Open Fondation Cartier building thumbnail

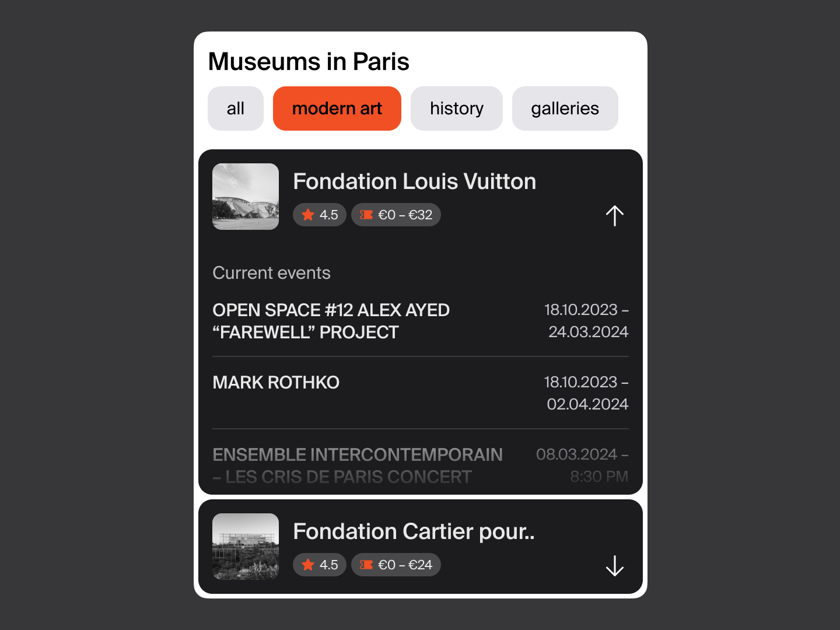click(246, 547)
